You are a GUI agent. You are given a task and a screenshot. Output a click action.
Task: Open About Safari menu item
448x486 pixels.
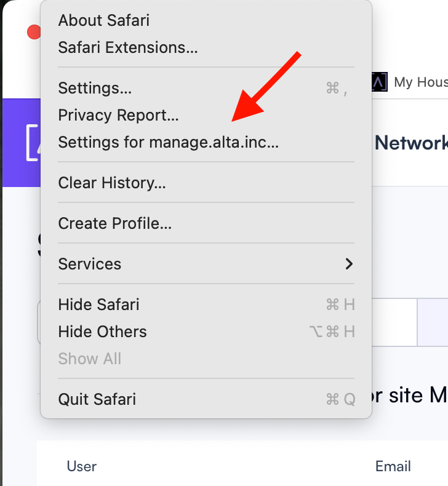coord(206,20)
